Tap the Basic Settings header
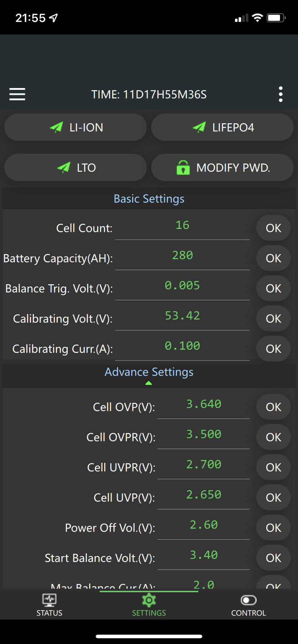298x644 pixels. [149, 199]
